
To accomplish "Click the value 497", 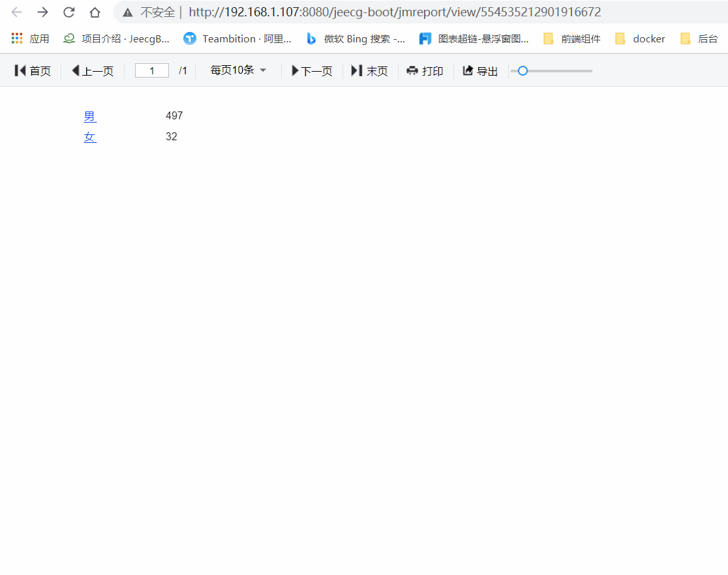I will [x=174, y=115].
